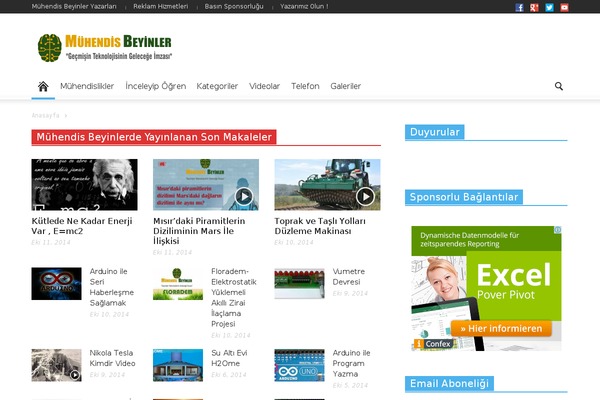Open Basın Sponsorluğu link
Screen dimensions: 600x400
(x=234, y=7)
